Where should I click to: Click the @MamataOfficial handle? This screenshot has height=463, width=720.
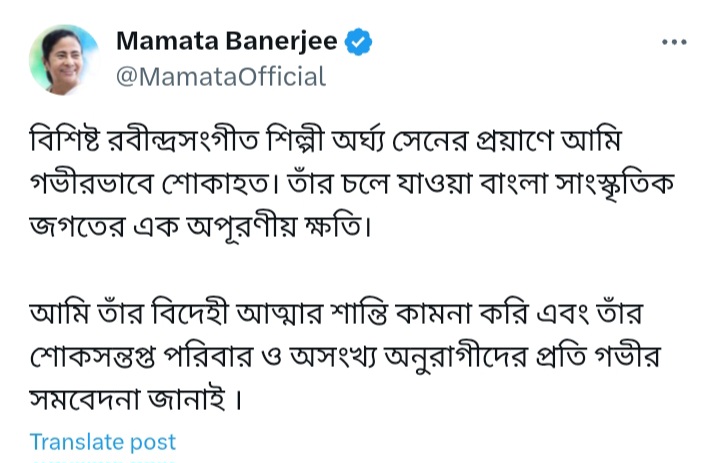221,76
